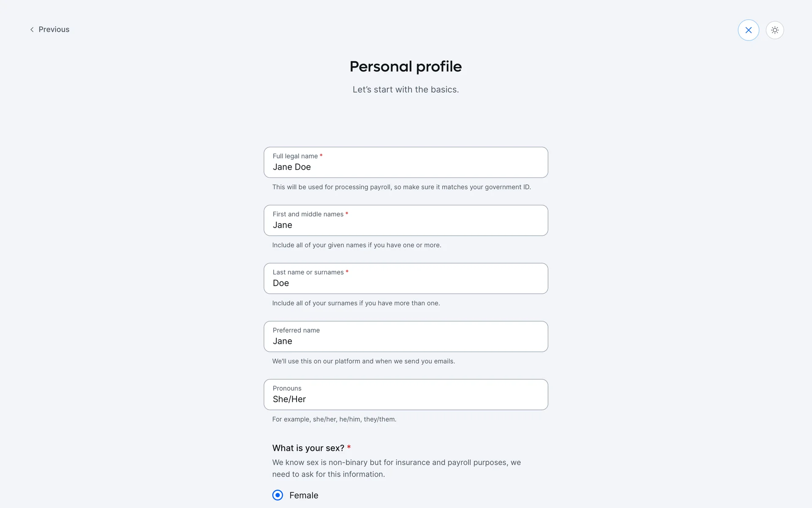Viewport: 812px width, 508px height.
Task: Click the 'Let's start with the basics' subtitle
Action: pyautogui.click(x=406, y=90)
